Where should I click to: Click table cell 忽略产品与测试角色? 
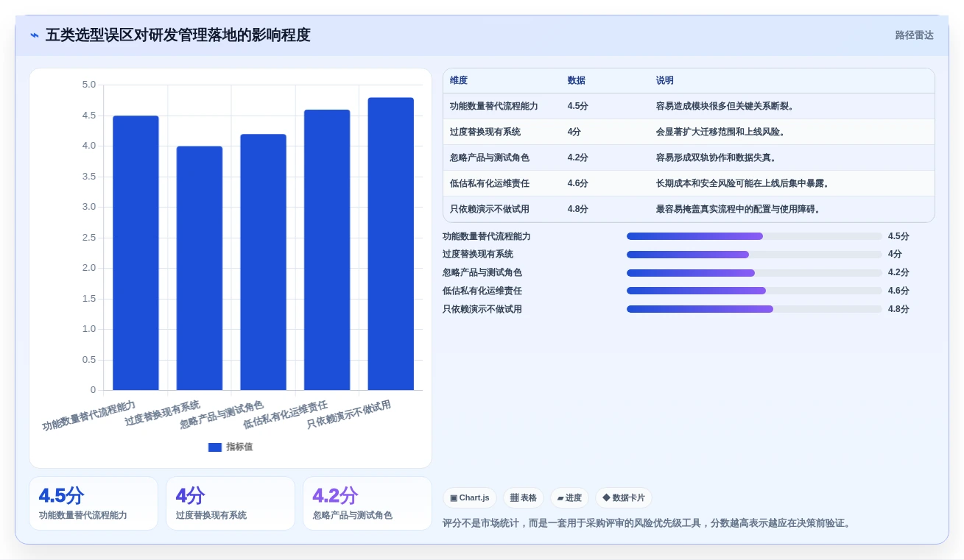coord(490,157)
